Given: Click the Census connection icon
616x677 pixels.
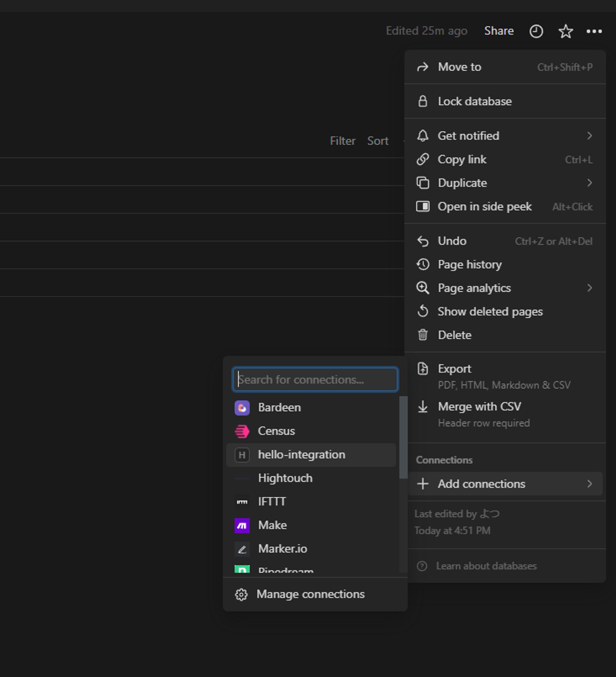Looking at the screenshot, I should point(242,431).
